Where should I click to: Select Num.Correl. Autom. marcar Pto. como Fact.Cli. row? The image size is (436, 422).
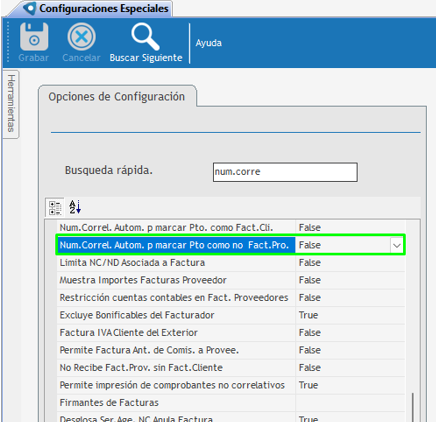tap(231, 228)
